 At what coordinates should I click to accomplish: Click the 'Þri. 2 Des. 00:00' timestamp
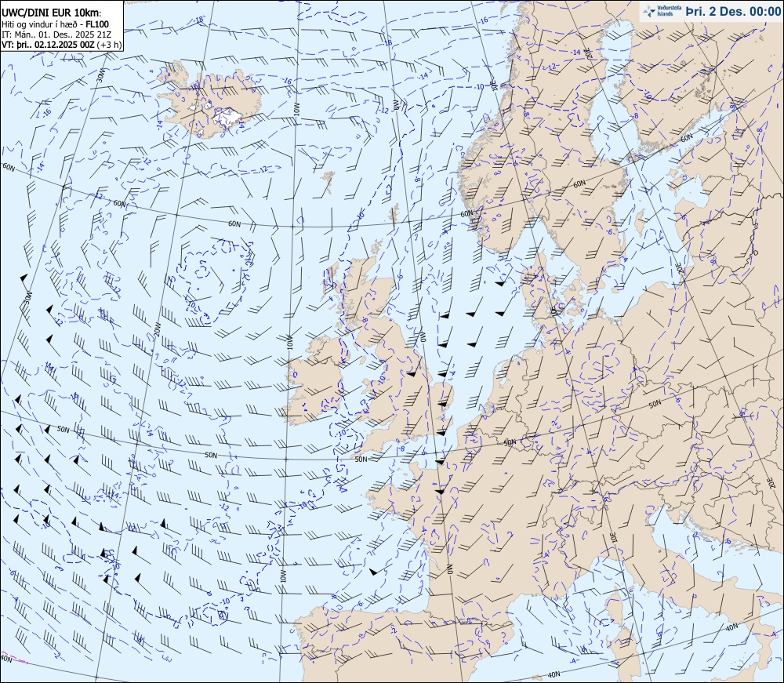coord(733,11)
